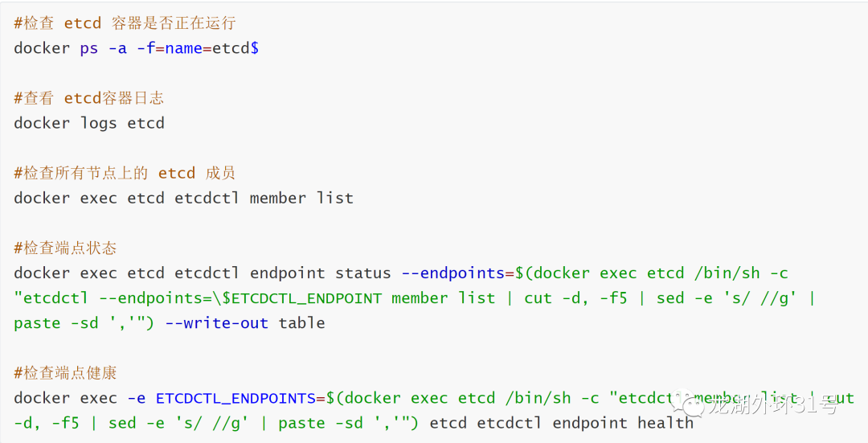Click the '#检查端点状态' comment line

65,248
